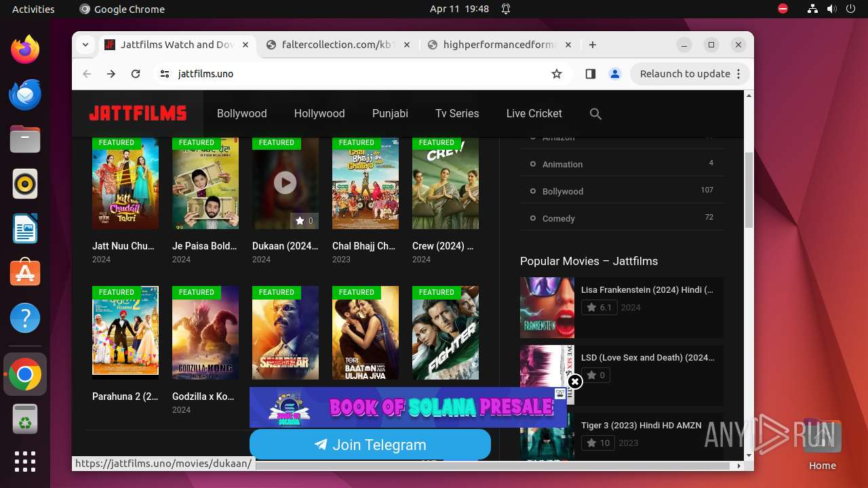The height and width of the screenshot is (488, 868).
Task: Open power menu icon in top bar
Action: (x=850, y=9)
